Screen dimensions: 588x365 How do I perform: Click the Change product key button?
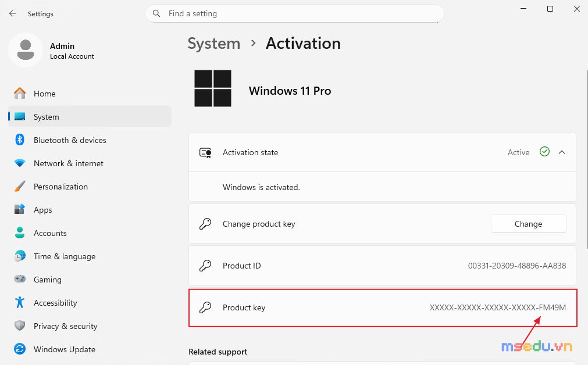click(528, 224)
